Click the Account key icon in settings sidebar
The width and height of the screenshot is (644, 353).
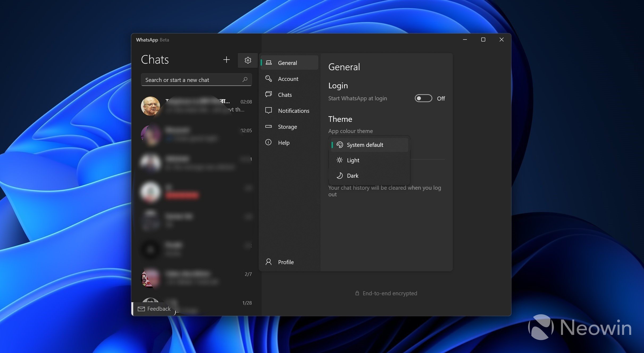268,78
